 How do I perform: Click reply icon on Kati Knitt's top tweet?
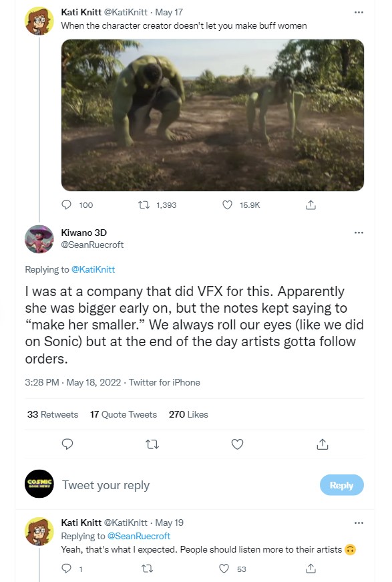click(x=66, y=204)
